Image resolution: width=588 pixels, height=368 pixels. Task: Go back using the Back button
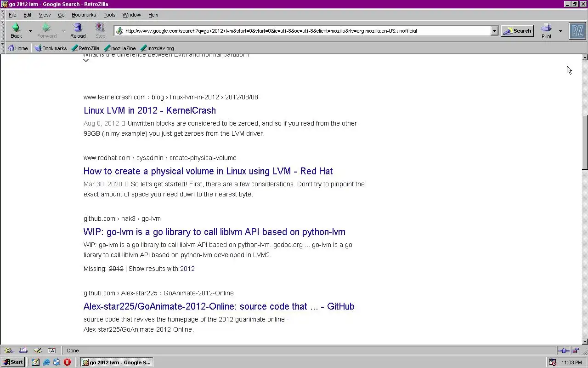tap(16, 31)
